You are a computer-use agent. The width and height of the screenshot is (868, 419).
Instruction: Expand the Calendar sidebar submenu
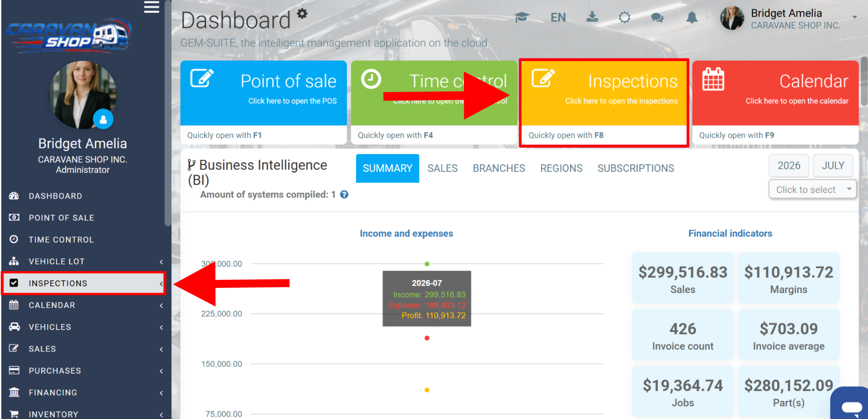86,305
